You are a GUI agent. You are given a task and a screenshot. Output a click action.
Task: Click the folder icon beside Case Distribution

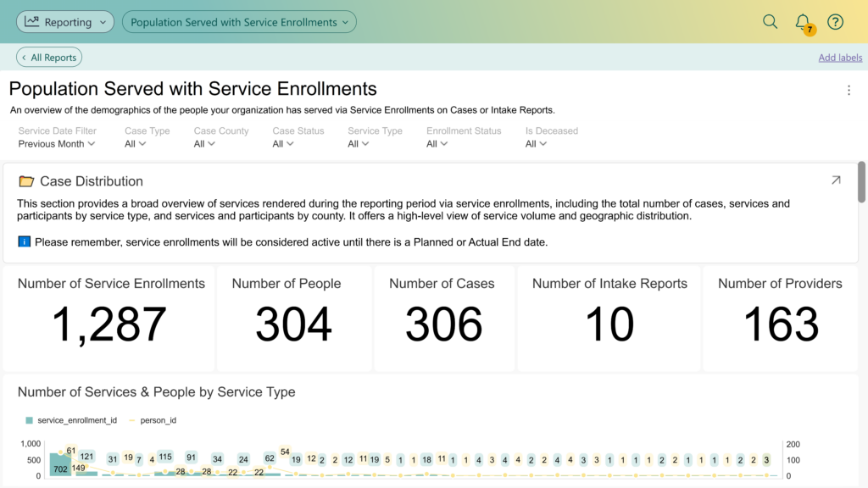pyautogui.click(x=27, y=180)
